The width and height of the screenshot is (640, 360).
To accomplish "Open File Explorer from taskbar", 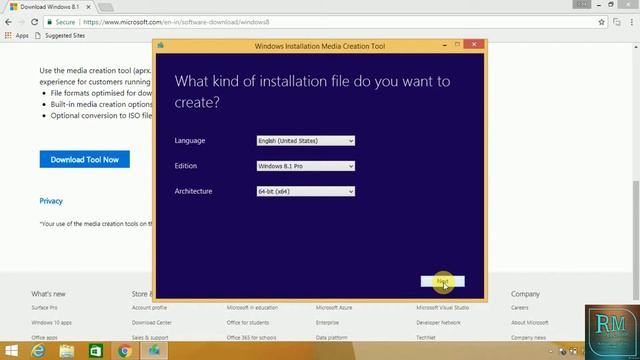I will (67, 351).
